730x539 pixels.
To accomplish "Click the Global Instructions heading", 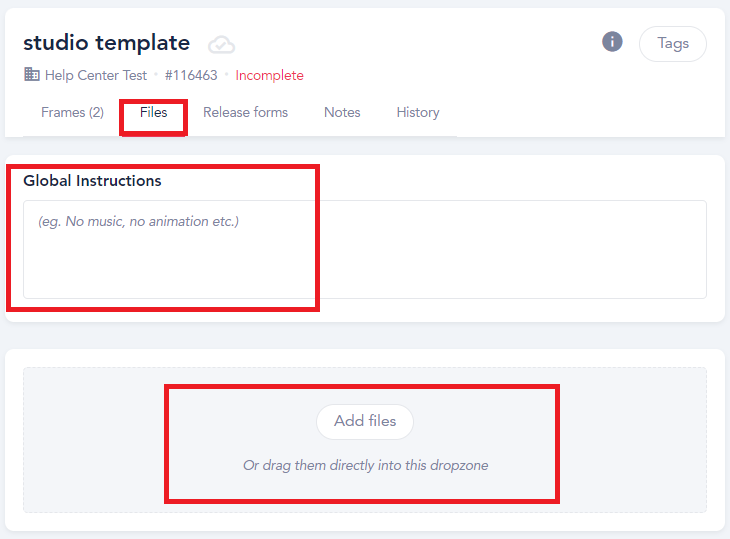I will click(92, 181).
